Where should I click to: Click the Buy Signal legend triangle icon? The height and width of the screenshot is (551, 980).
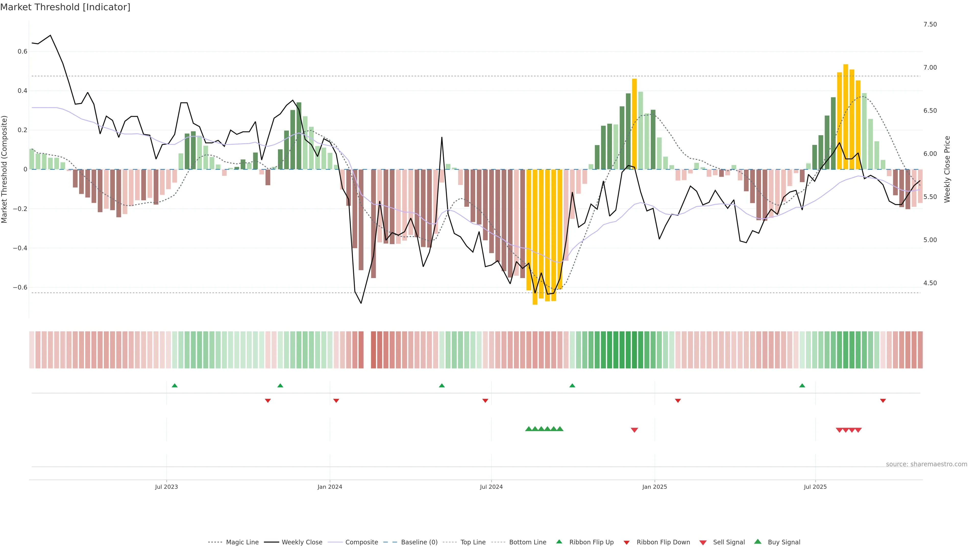[x=758, y=542]
